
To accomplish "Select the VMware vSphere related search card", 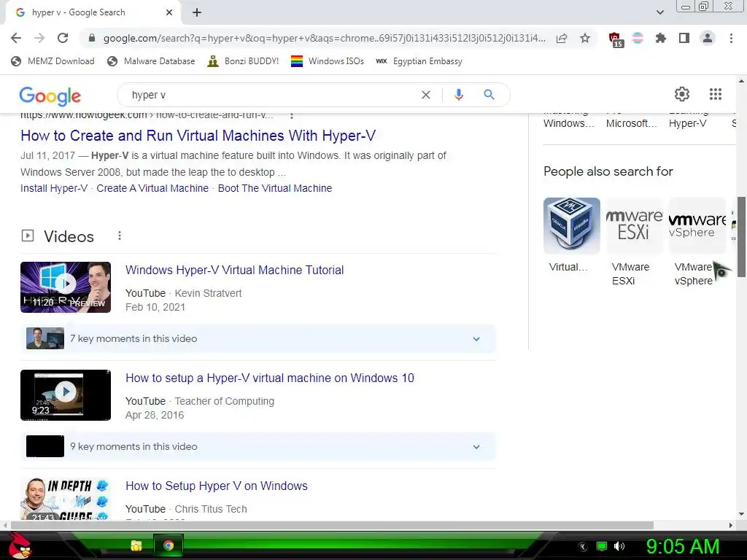I will (697, 242).
